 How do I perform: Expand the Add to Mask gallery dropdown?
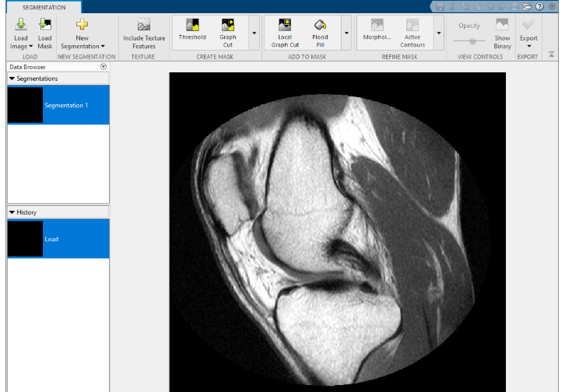346,33
